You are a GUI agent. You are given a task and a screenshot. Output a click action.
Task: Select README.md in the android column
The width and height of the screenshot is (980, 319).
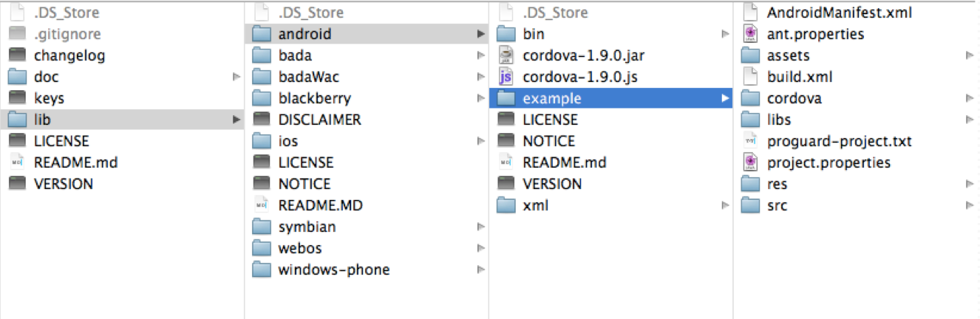(565, 162)
